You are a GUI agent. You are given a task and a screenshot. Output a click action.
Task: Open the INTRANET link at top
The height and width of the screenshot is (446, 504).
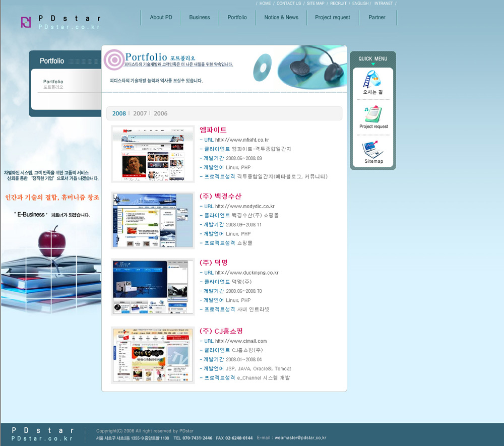click(x=384, y=4)
